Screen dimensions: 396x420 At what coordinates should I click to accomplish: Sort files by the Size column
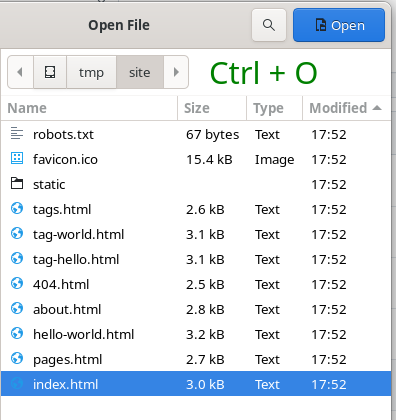click(x=212, y=108)
